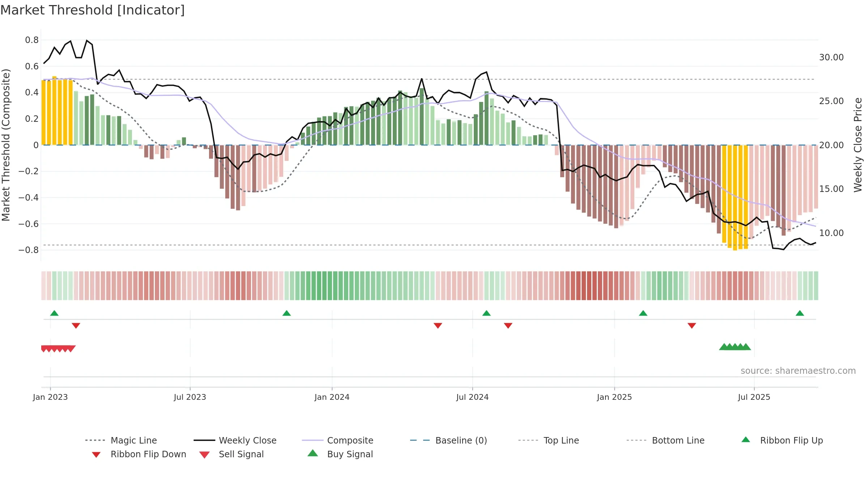Toggle the Ribbon Flip Up legend entry

(782, 440)
